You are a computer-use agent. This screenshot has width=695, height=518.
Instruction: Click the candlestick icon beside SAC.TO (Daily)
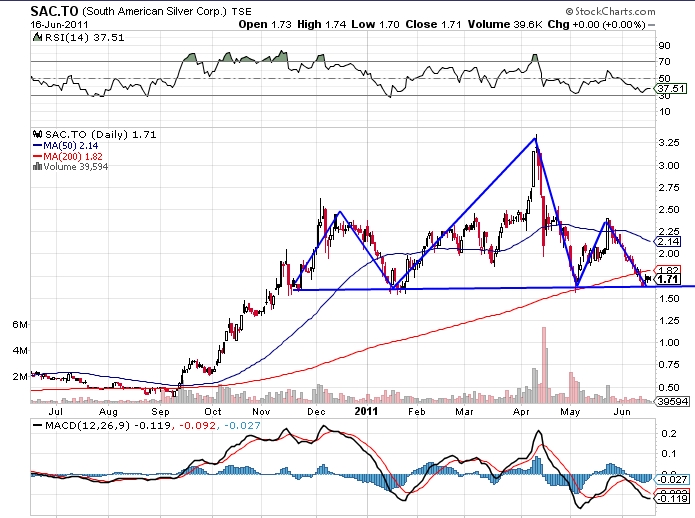[36, 133]
